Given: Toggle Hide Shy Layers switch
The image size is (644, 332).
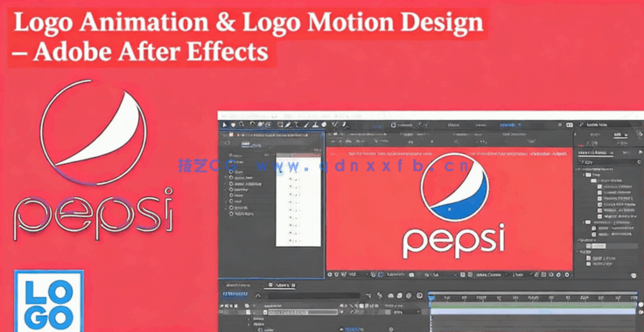Looking at the screenshot, I should pyautogui.click(x=390, y=296).
